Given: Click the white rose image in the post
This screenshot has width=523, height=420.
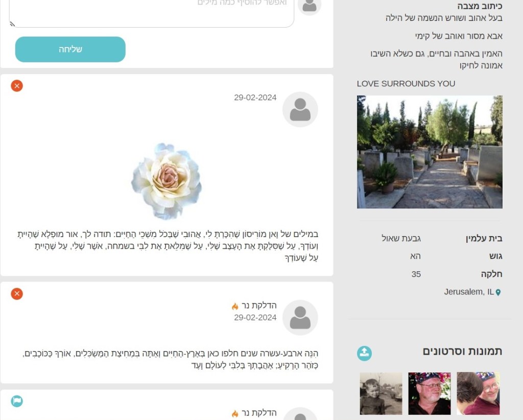Looking at the screenshot, I should pos(167,181).
